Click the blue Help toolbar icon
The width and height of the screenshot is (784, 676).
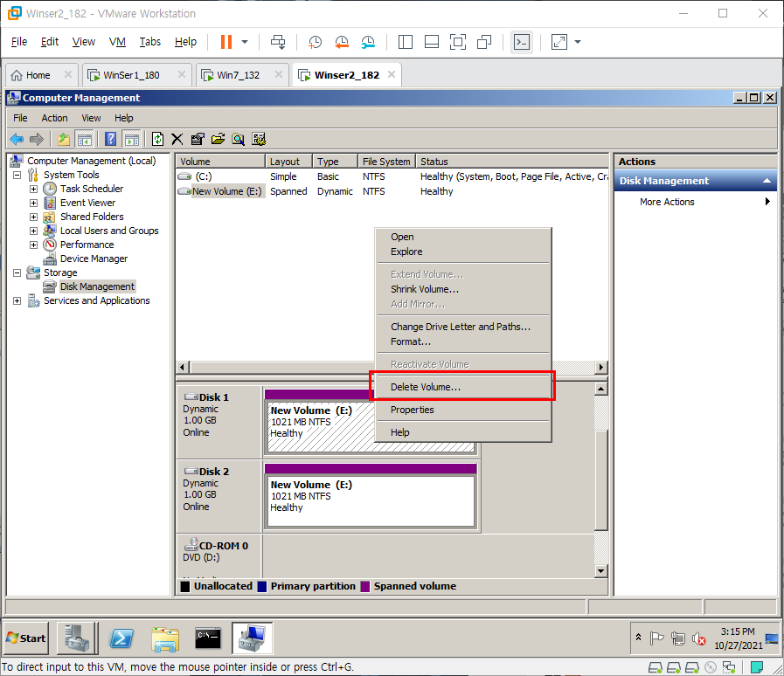(110, 139)
